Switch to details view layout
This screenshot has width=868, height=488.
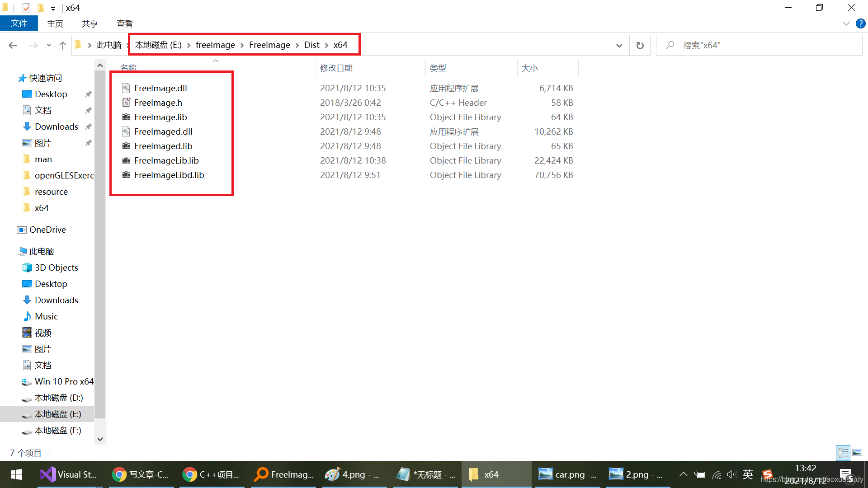843,452
